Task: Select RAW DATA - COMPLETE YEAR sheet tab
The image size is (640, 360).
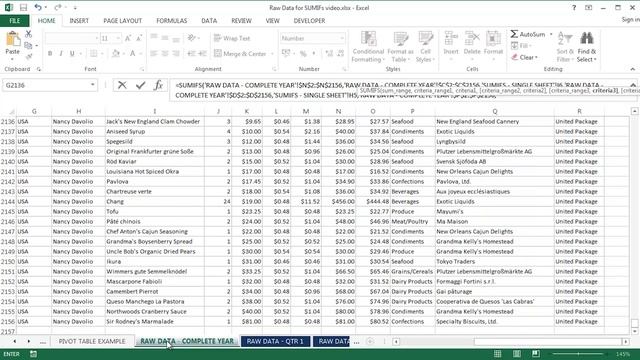Action: 187,341
